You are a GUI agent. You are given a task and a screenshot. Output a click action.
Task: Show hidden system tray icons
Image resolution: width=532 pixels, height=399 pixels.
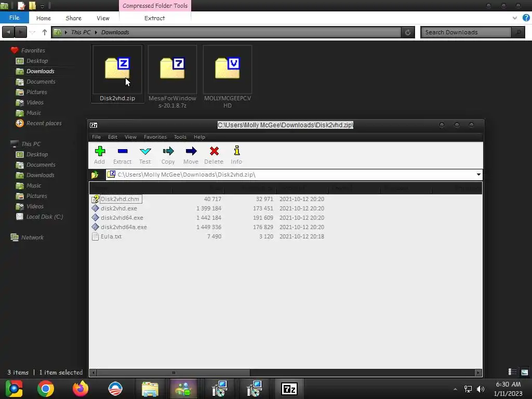[x=455, y=389]
